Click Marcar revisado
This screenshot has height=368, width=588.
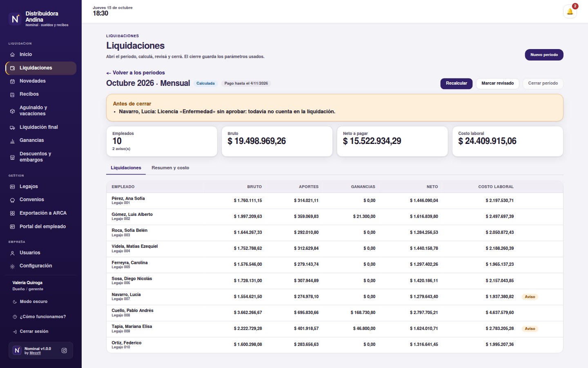(497, 83)
